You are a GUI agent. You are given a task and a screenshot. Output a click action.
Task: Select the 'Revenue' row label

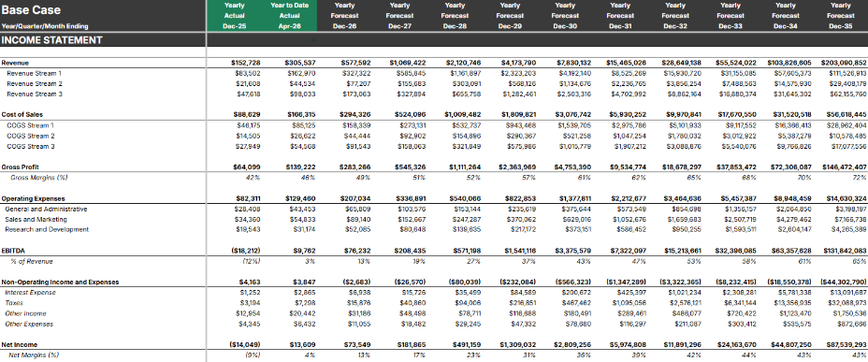pos(15,63)
